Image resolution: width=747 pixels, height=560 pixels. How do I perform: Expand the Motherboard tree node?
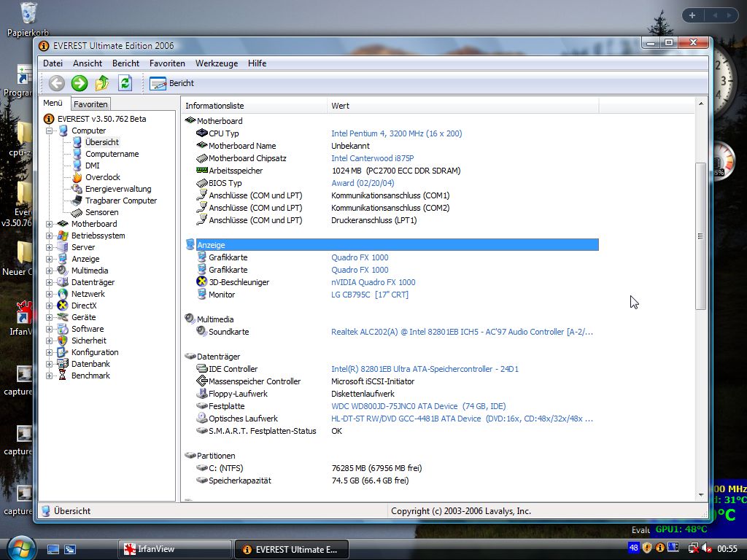pyautogui.click(x=49, y=224)
